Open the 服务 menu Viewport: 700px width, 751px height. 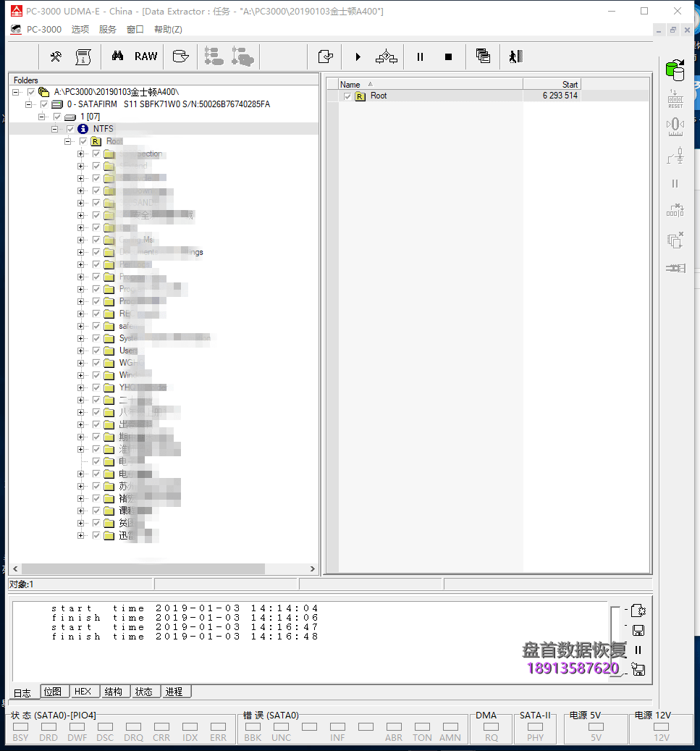click(108, 29)
